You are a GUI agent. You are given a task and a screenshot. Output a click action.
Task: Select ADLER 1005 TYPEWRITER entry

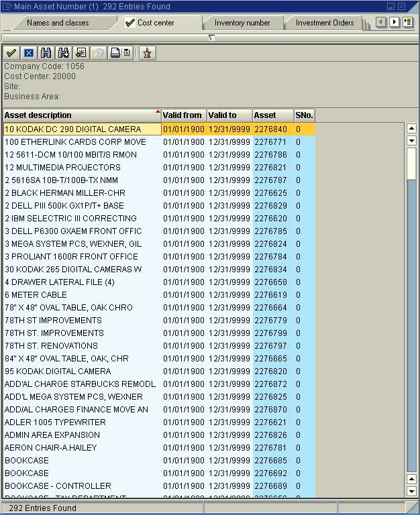(160, 422)
